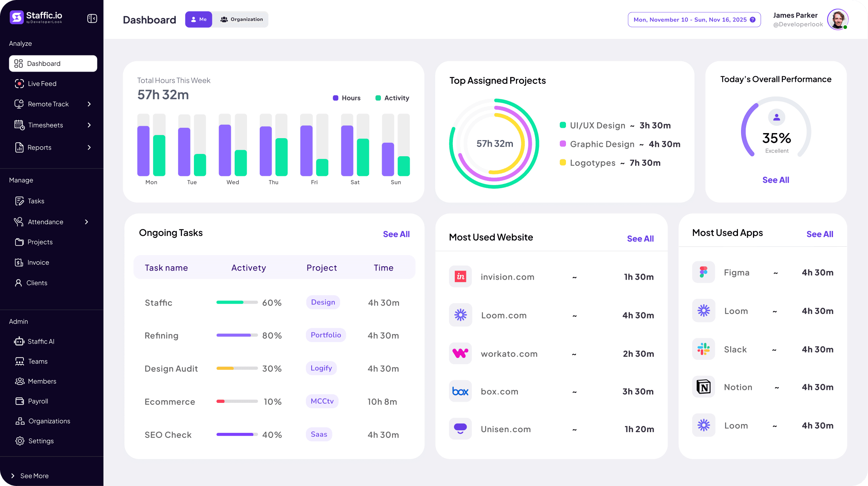Expand the See More section
The image size is (868, 486).
[34, 476]
